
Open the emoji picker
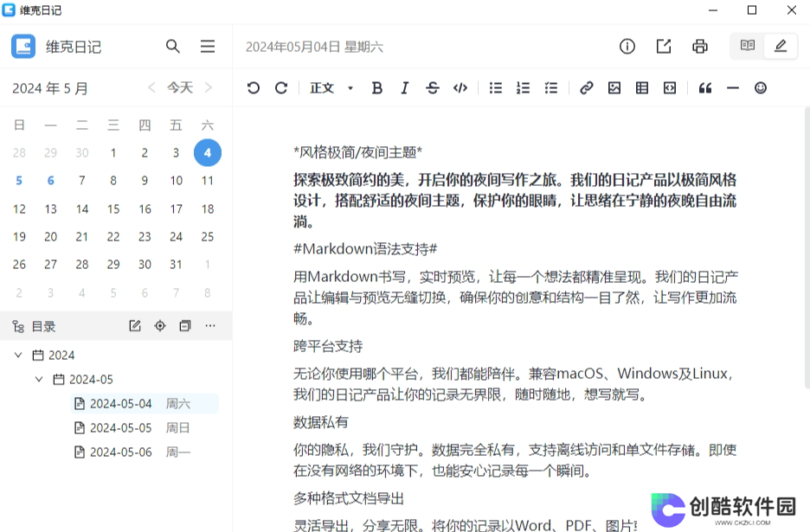coord(761,88)
